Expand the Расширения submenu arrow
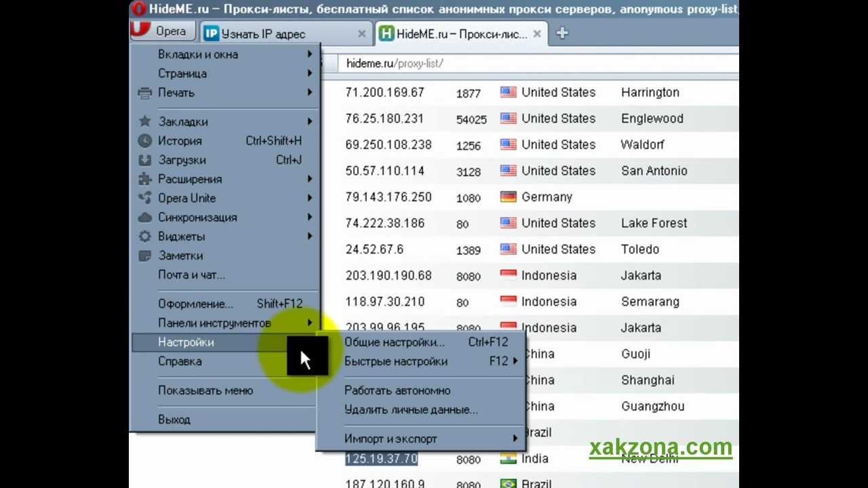The image size is (868, 488). (x=310, y=179)
